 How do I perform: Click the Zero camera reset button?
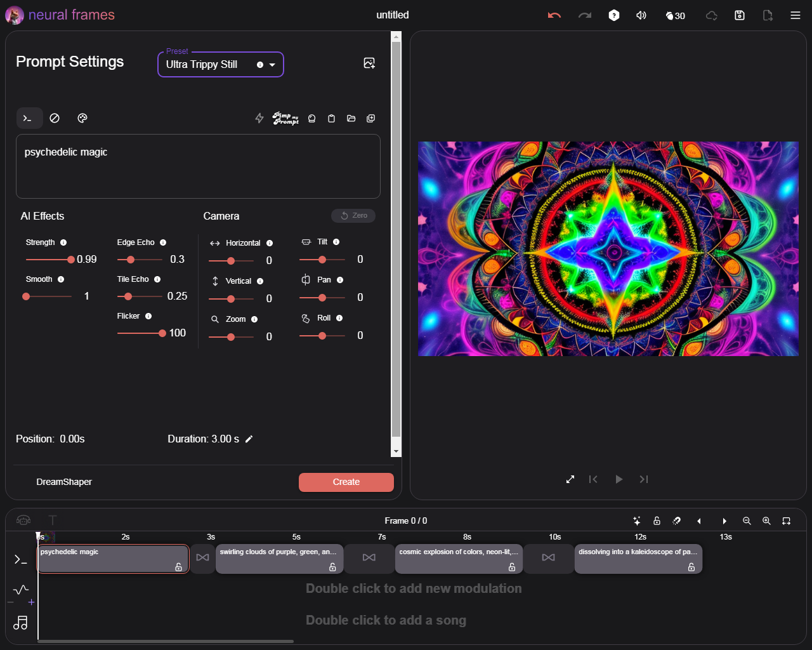[x=353, y=216]
